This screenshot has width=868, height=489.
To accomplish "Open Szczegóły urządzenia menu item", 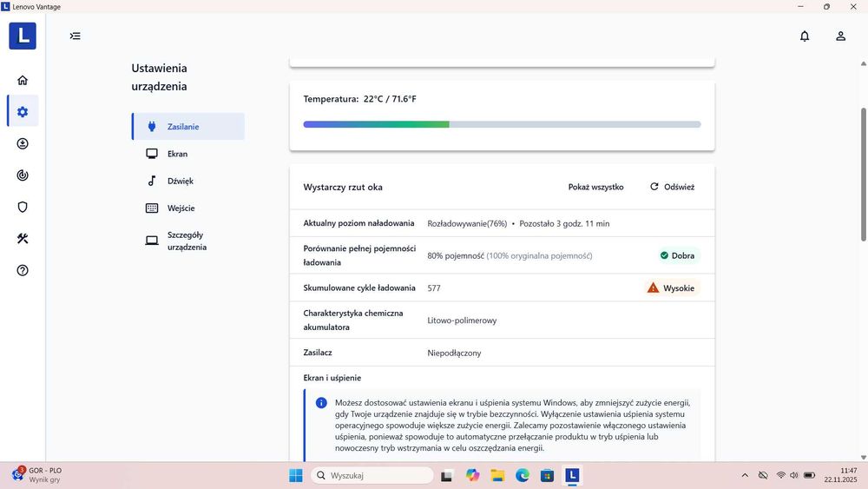I will [x=188, y=241].
